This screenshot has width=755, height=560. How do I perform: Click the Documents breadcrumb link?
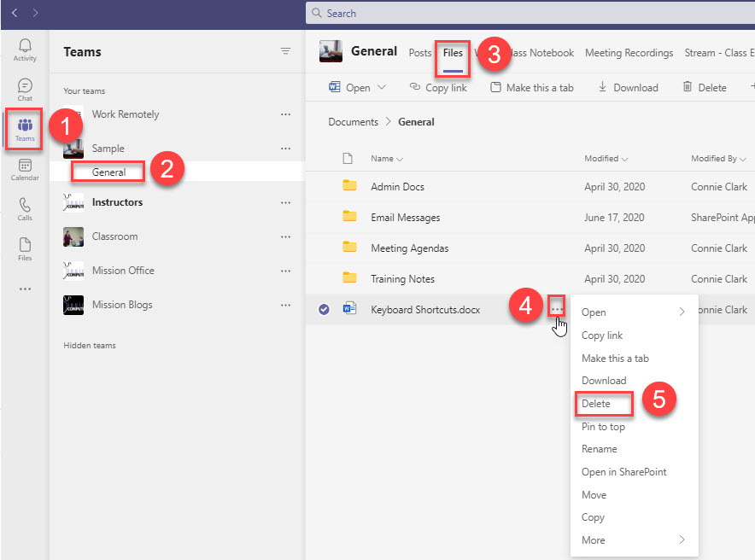353,122
